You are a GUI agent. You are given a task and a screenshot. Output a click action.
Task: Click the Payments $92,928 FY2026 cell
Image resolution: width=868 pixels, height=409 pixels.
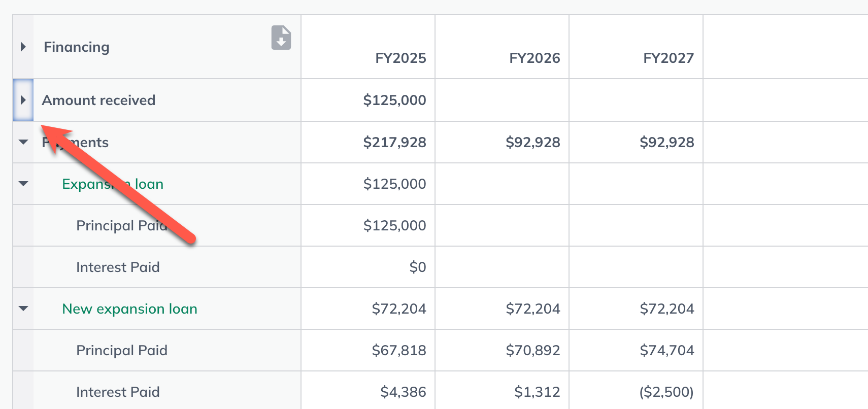[x=502, y=142]
